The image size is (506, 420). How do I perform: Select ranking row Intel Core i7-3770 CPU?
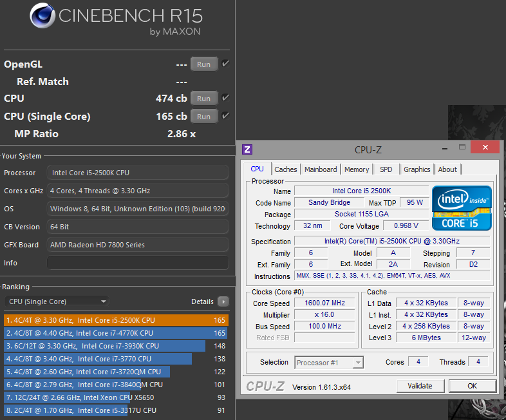[x=116, y=359]
